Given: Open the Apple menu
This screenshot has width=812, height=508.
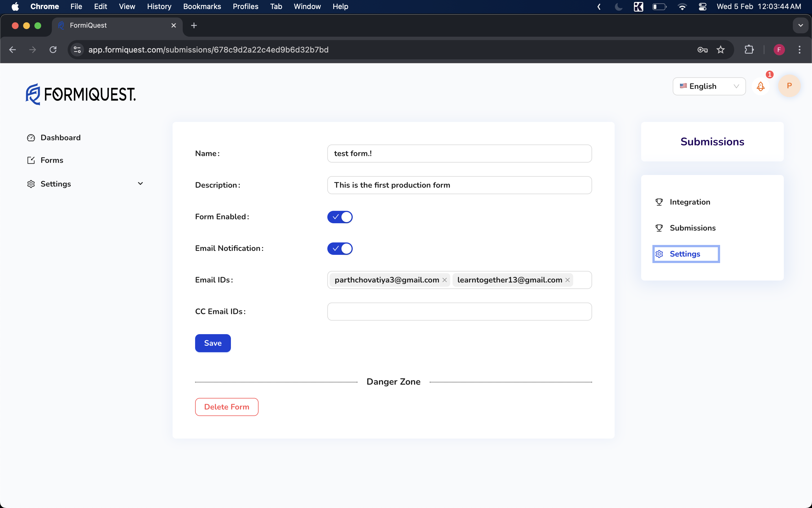Looking at the screenshot, I should click(x=15, y=6).
